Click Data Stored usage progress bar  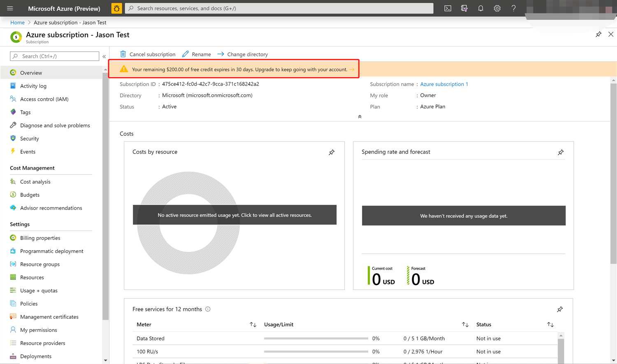pyautogui.click(x=316, y=339)
